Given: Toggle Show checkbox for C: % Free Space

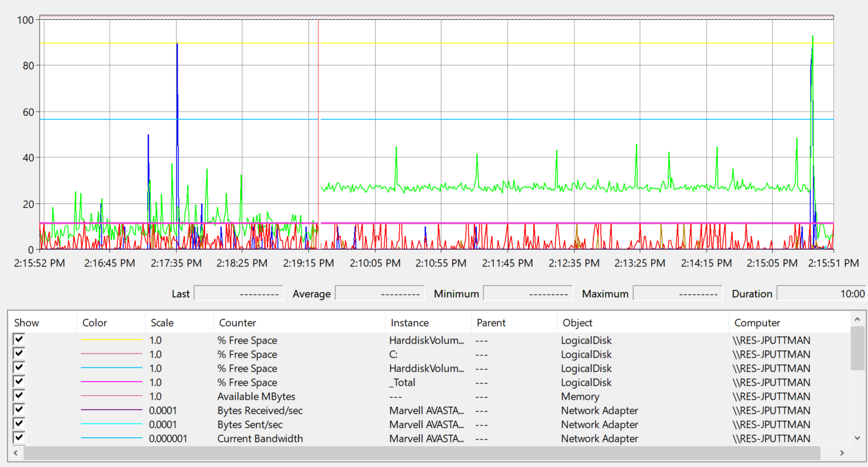Looking at the screenshot, I should (19, 354).
